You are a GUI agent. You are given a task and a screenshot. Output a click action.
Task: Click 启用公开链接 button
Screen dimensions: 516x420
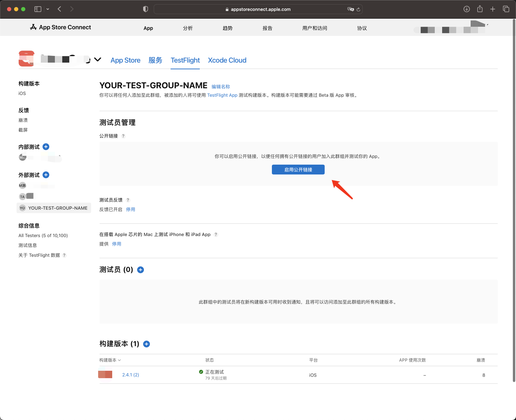point(298,170)
